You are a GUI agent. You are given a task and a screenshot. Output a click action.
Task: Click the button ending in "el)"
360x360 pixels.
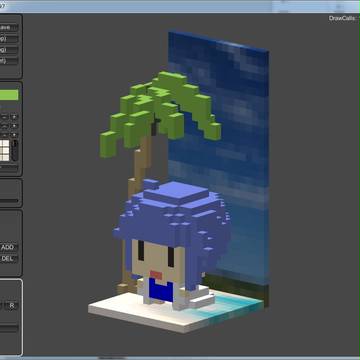8,61
